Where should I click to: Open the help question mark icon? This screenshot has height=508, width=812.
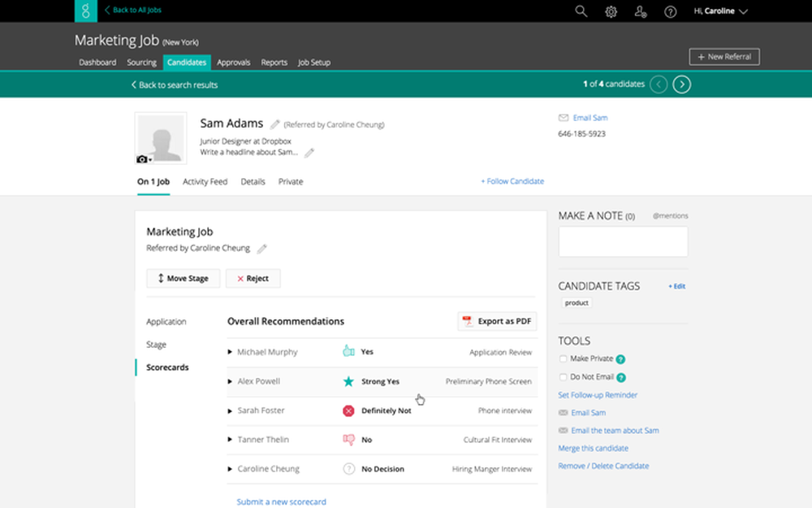click(x=670, y=11)
